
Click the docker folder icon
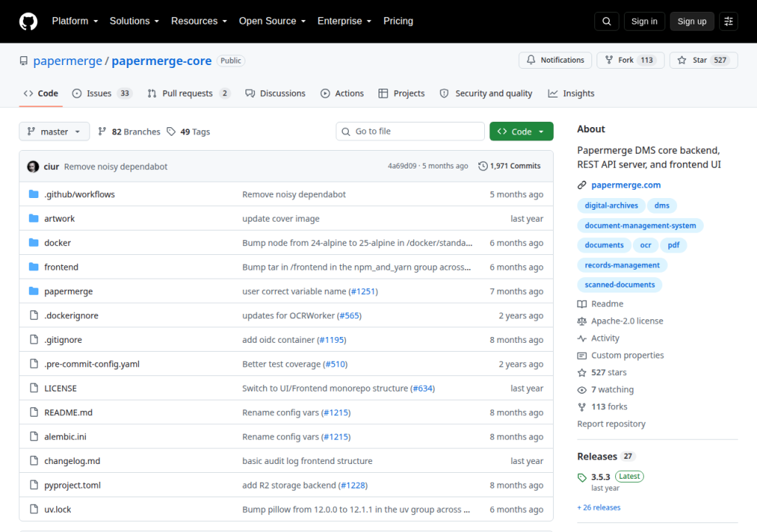click(x=33, y=242)
